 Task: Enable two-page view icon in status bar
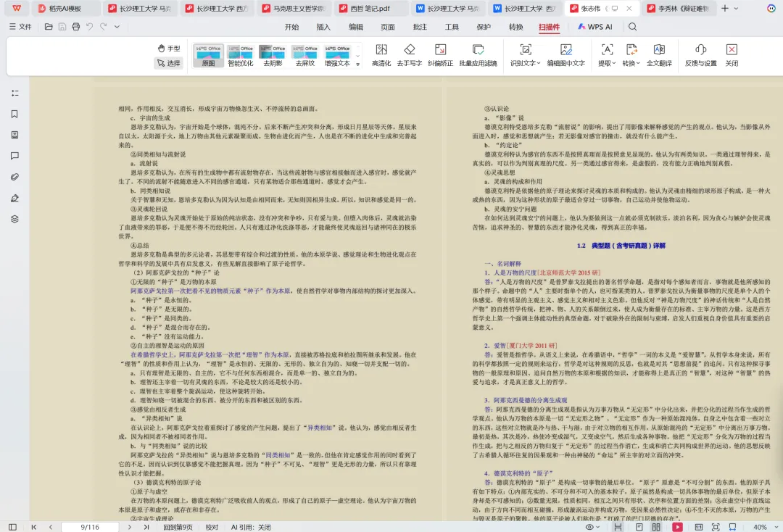click(656, 527)
